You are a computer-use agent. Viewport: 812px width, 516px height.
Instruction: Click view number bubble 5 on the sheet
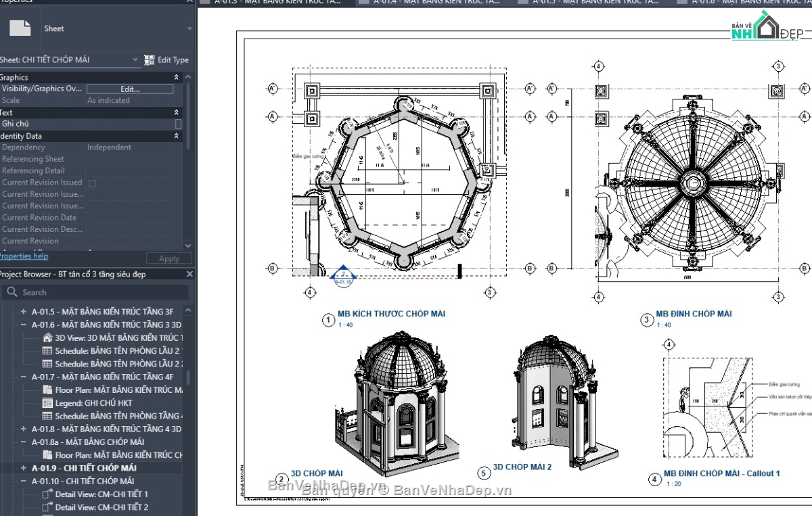click(x=483, y=473)
